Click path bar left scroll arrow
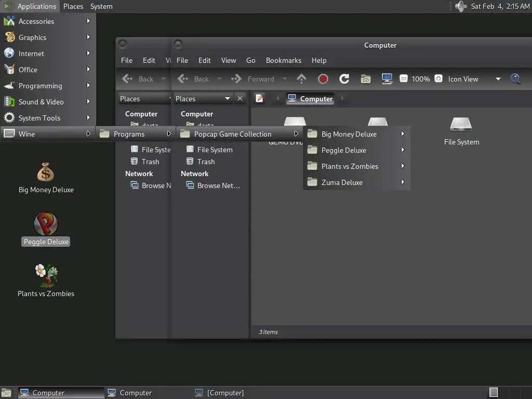 click(278, 98)
